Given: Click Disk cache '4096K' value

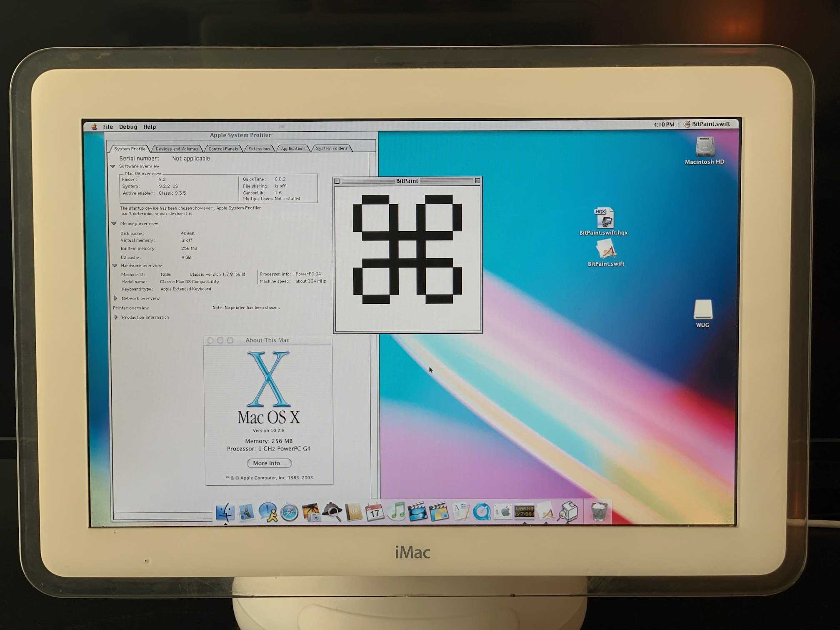Looking at the screenshot, I should [188, 233].
